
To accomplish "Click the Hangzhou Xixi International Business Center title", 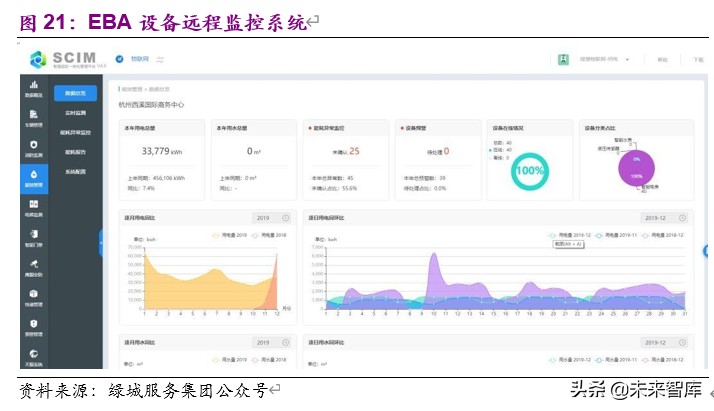I will click(151, 105).
